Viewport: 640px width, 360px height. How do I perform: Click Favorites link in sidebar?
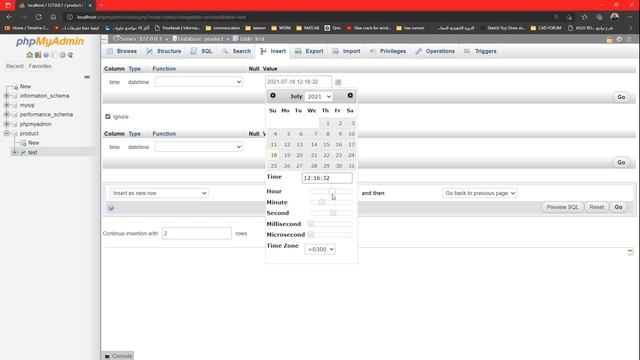tap(40, 66)
